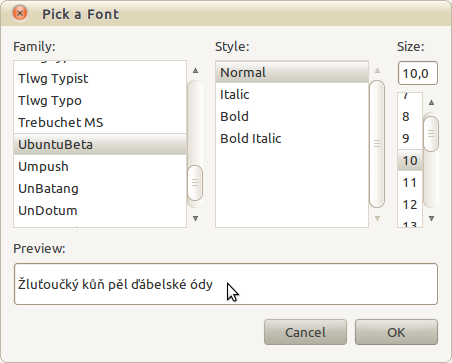This screenshot has height=363, width=452.
Task: Click Family list scroll up arrow
Action: [x=196, y=70]
